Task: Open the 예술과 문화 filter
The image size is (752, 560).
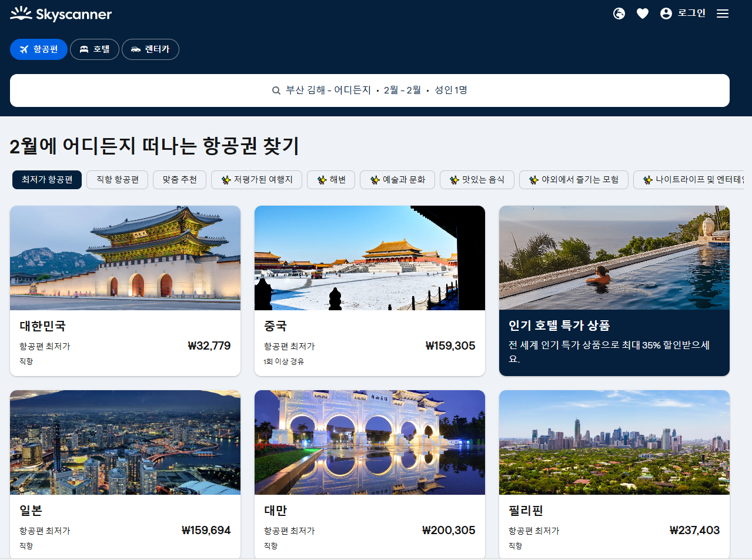Action: (397, 180)
